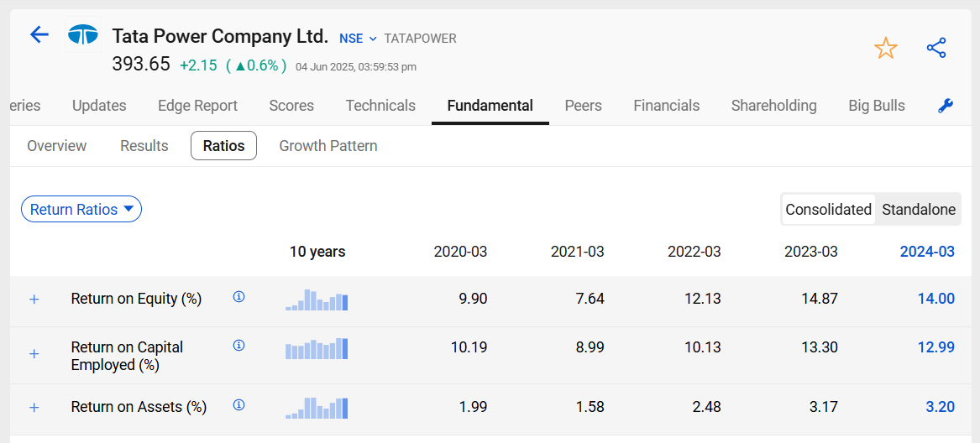This screenshot has width=980, height=443.
Task: Click the Return on Capital Employed value 12.99
Action: pos(935,347)
